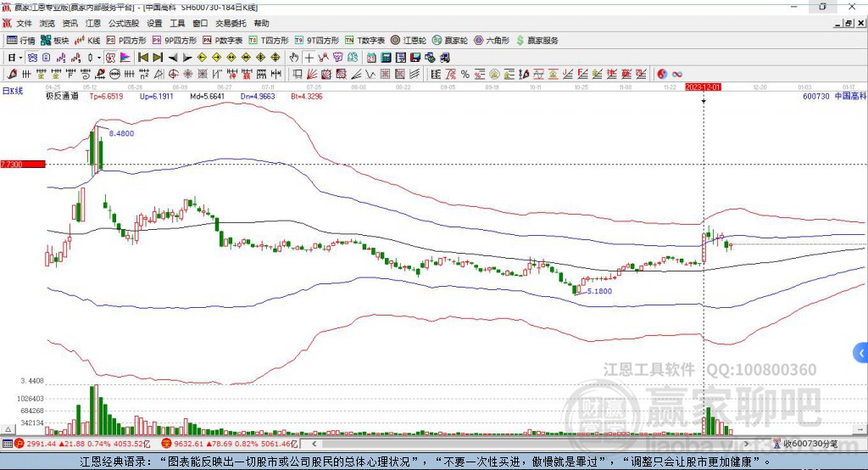Open the 浏览 menu
The height and width of the screenshot is (470, 868).
[x=47, y=23]
